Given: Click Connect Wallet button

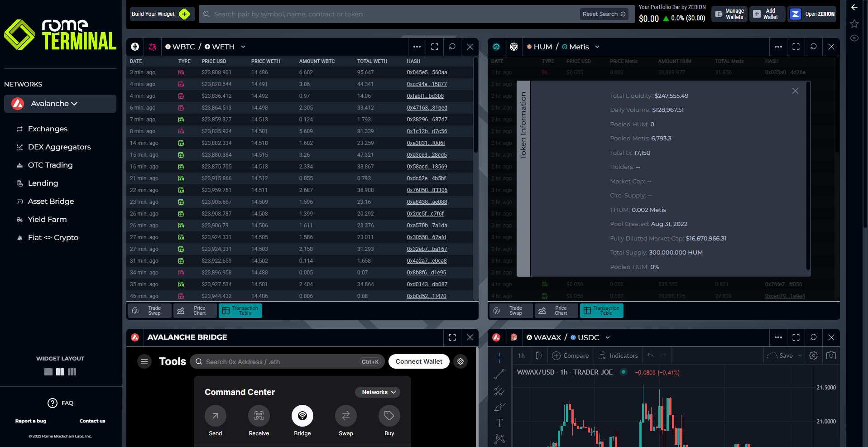Looking at the screenshot, I should click(x=419, y=361).
